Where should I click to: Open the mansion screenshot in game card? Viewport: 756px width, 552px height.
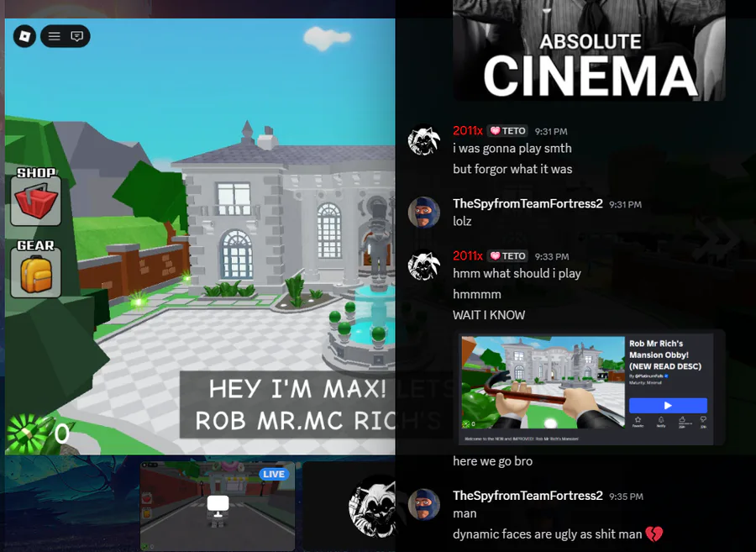pyautogui.click(x=543, y=382)
